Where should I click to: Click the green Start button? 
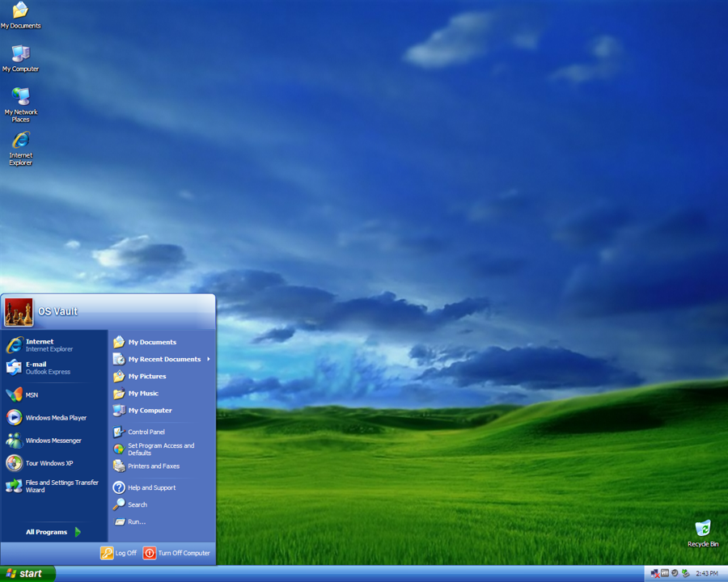click(28, 574)
